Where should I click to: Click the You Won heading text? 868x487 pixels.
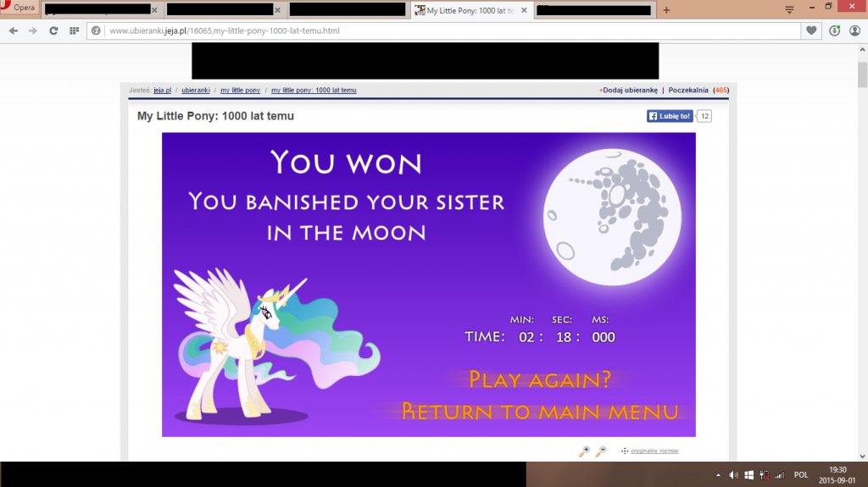347,163
